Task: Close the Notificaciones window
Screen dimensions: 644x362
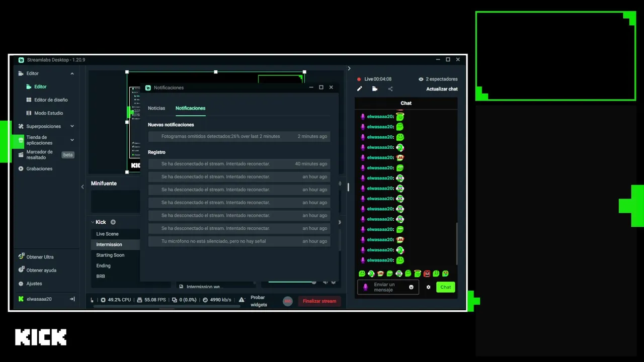Action: (x=331, y=87)
